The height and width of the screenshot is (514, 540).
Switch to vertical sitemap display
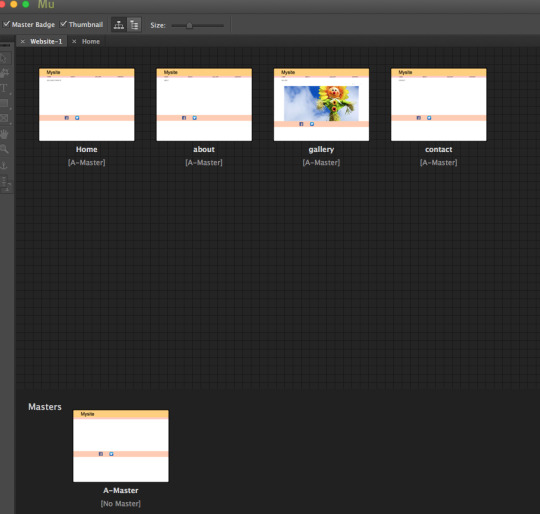point(134,25)
